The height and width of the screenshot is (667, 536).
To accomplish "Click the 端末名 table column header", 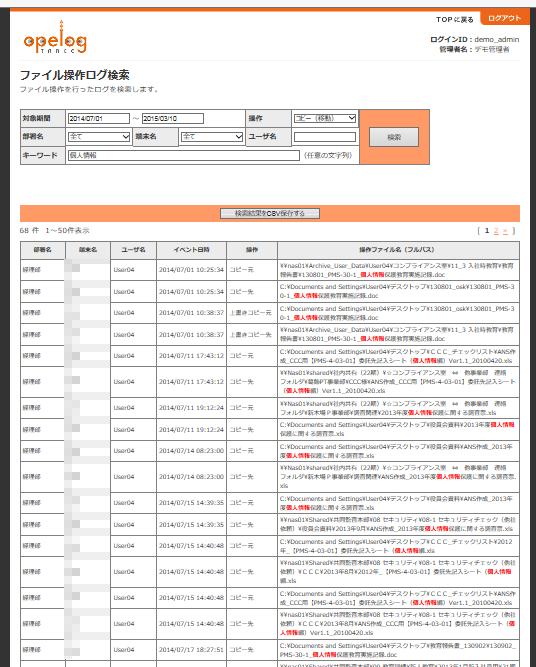I will [88, 250].
